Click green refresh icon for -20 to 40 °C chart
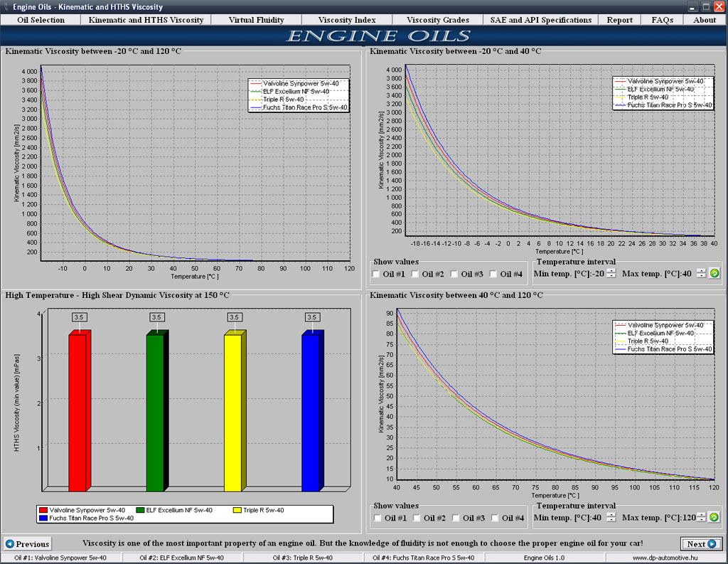728x564 pixels. [x=714, y=274]
